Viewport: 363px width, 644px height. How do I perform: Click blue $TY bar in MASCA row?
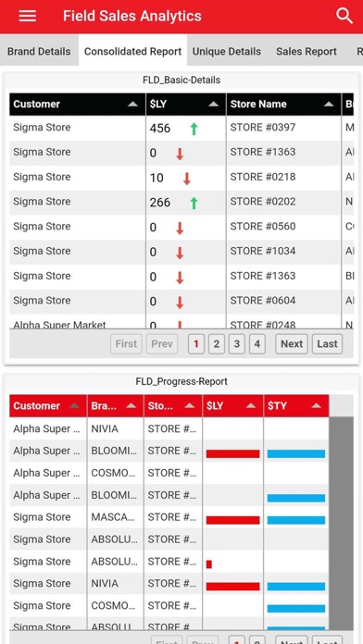[296, 520]
